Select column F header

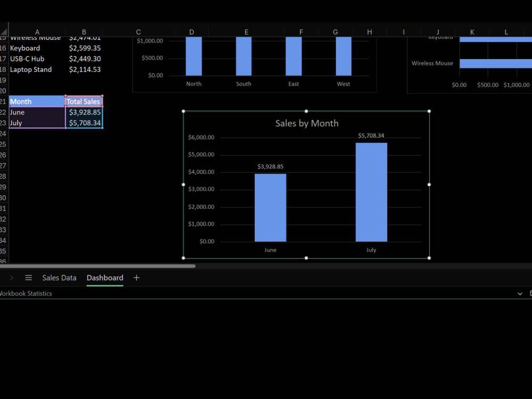301,32
